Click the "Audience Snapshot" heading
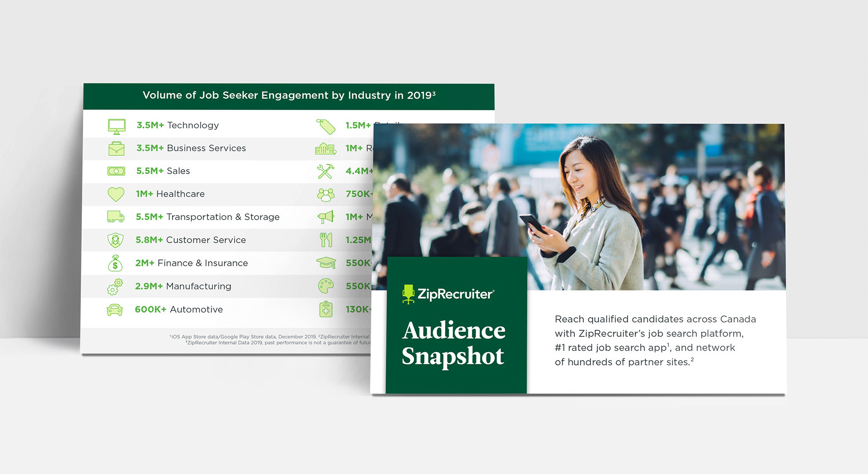868x474 pixels. (x=453, y=343)
